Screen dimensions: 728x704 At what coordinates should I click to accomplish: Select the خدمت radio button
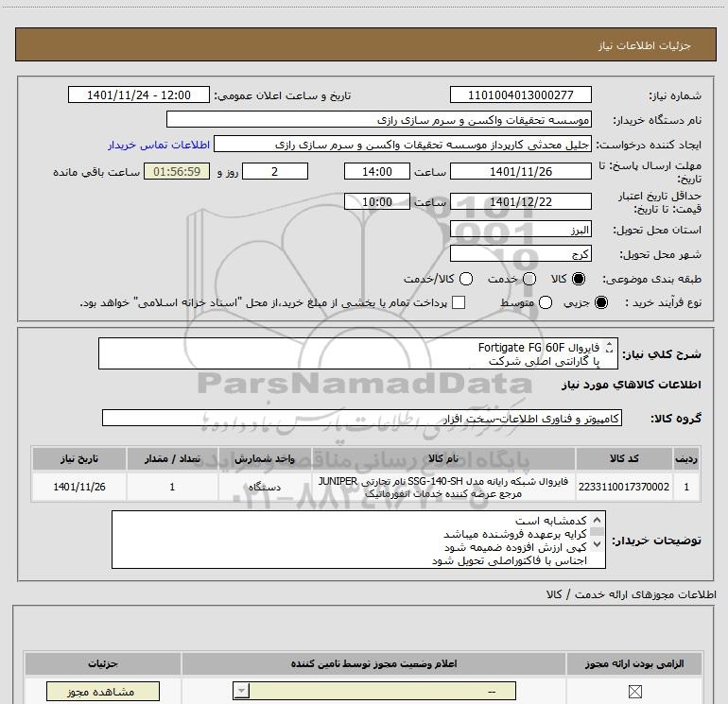tap(529, 279)
